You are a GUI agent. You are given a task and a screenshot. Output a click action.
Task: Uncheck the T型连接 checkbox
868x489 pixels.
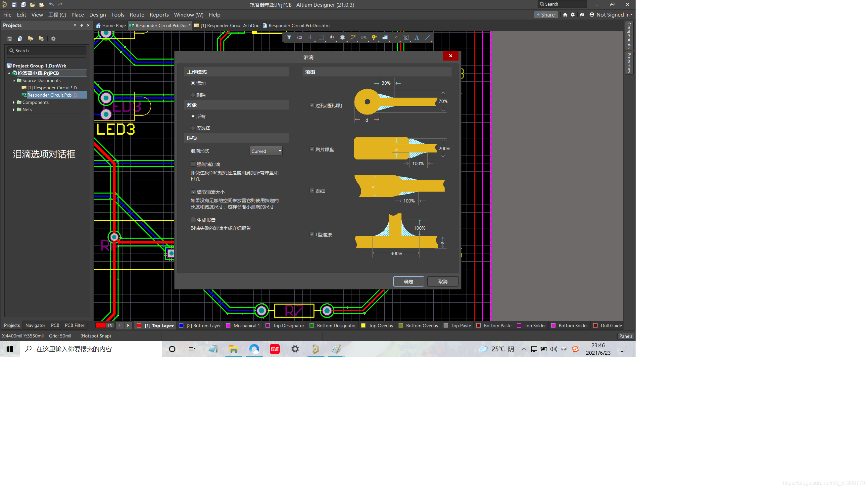click(312, 234)
